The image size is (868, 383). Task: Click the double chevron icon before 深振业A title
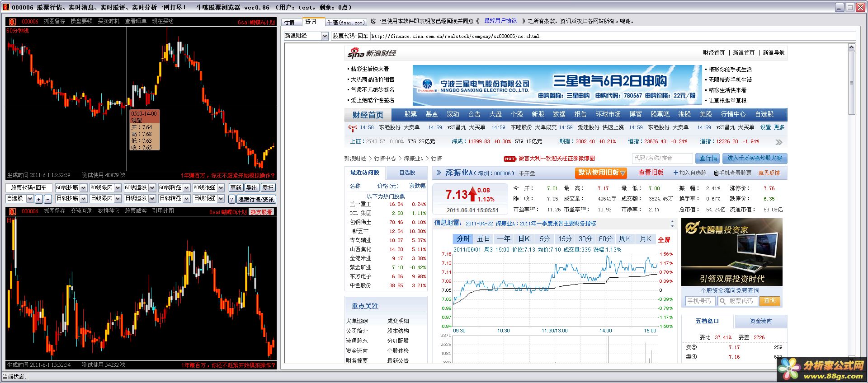tap(439, 173)
